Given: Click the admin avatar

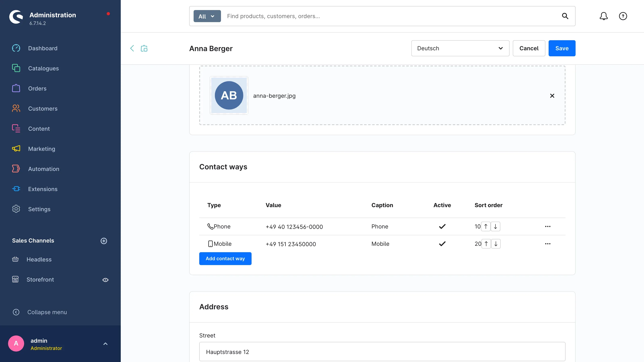Looking at the screenshot, I should tap(16, 343).
